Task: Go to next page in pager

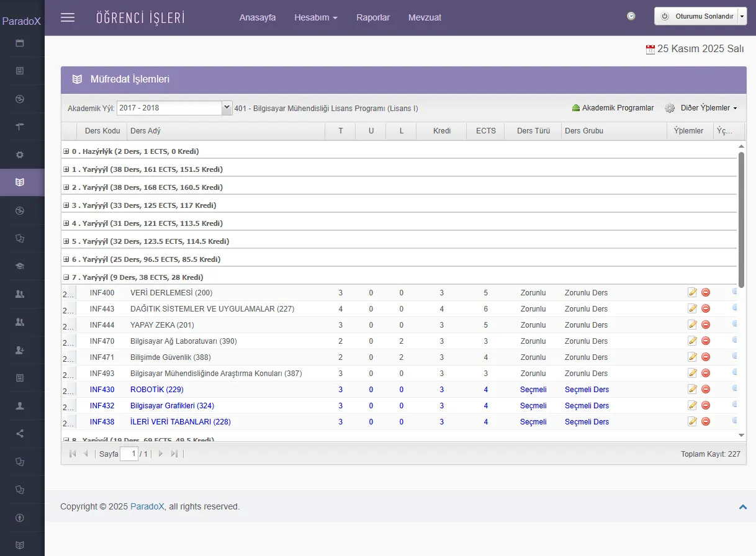Action: [161, 454]
